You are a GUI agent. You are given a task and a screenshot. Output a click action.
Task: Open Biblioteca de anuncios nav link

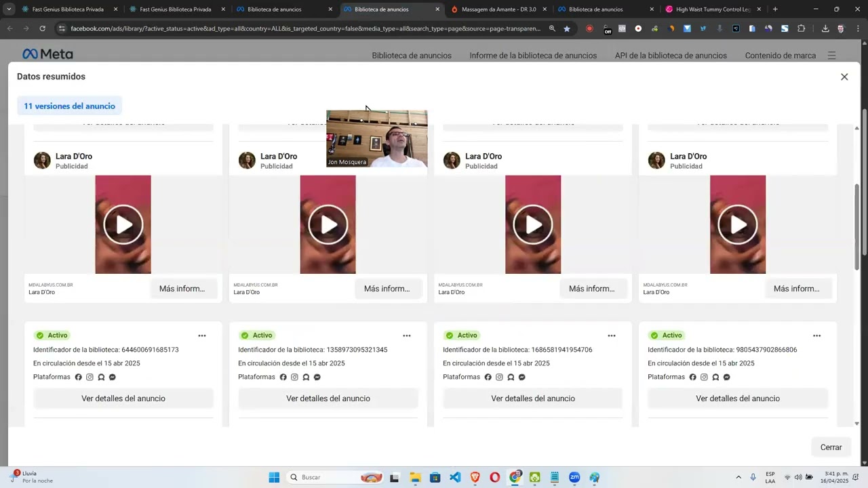click(x=412, y=56)
